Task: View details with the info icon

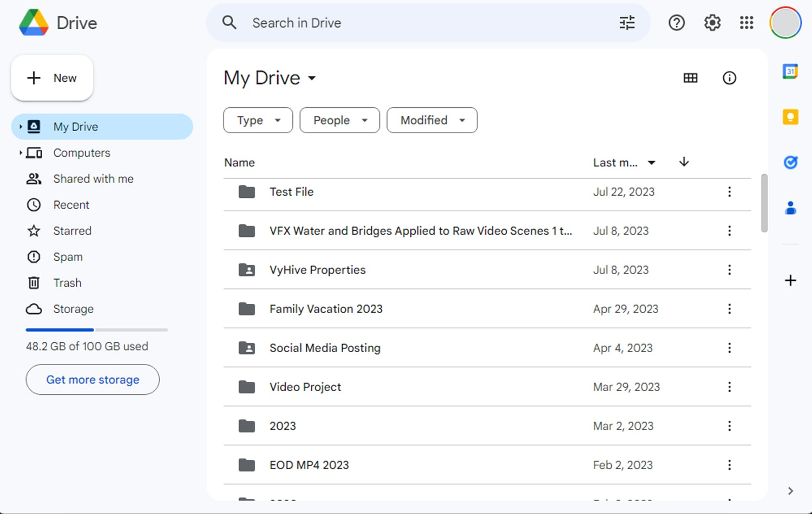Action: (729, 78)
